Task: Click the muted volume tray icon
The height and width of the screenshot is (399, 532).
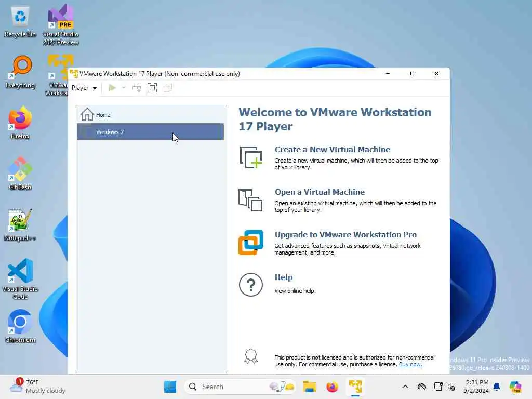Action: pos(451,387)
